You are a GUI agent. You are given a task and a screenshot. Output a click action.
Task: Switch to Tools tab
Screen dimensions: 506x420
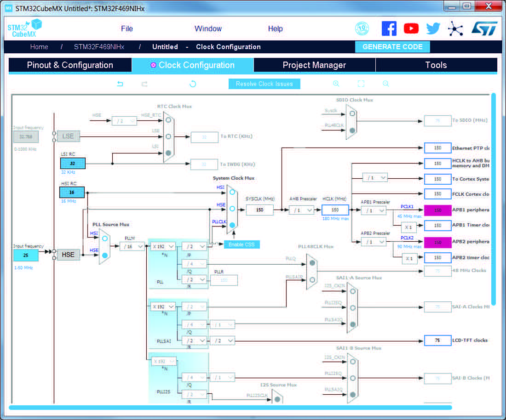point(436,65)
